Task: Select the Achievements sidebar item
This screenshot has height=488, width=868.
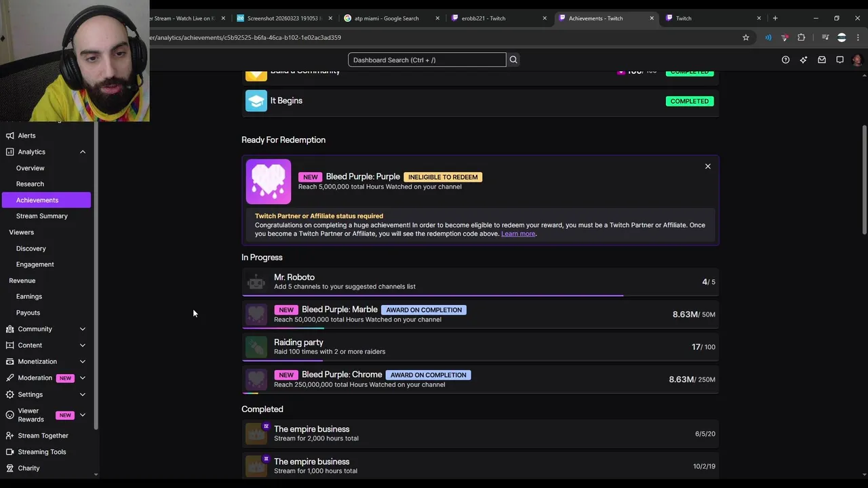Action: tap(46, 200)
